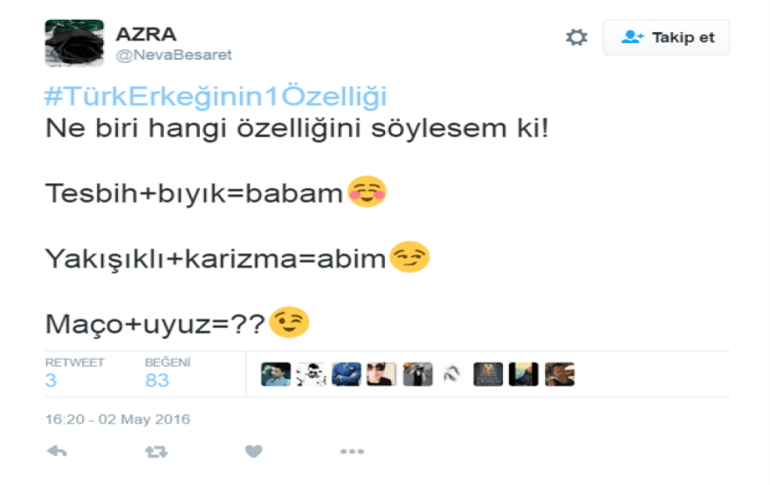Open the tweet timestamp 16:20 - 02 May 2016
This screenshot has height=485, width=770.
tap(117, 419)
